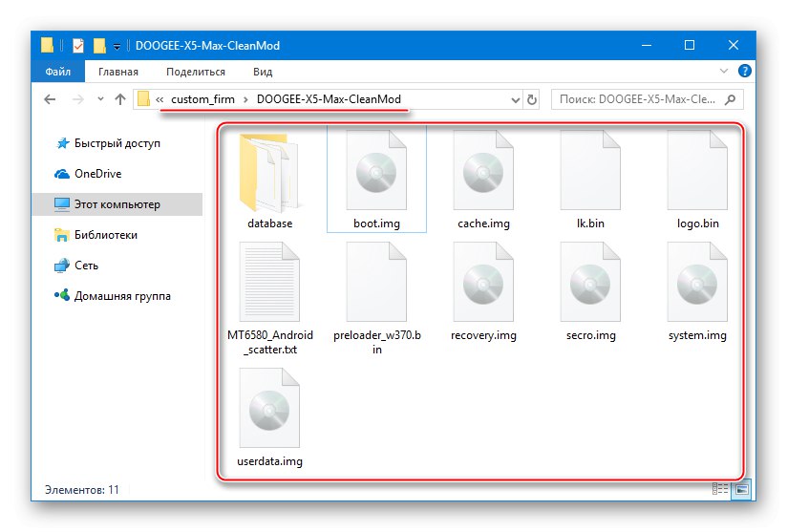
Task: Click the database folder name label
Action: pyautogui.click(x=269, y=223)
